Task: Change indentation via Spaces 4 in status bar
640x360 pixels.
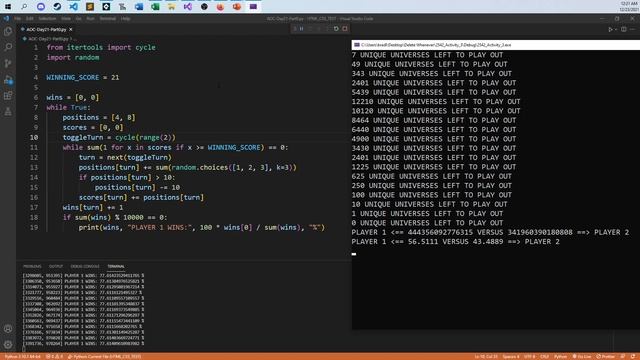Action: coord(511,357)
